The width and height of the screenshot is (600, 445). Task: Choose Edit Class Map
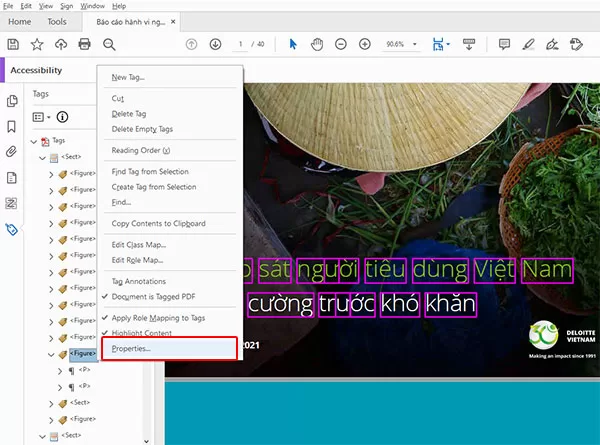point(139,245)
